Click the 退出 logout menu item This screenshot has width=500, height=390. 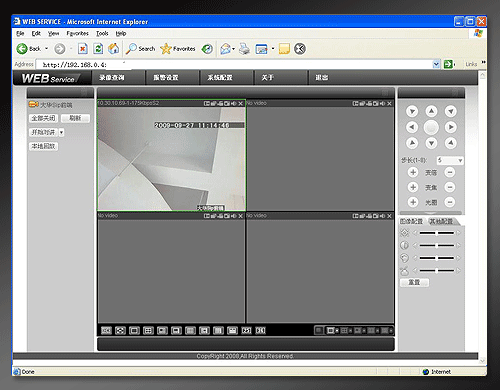322,78
